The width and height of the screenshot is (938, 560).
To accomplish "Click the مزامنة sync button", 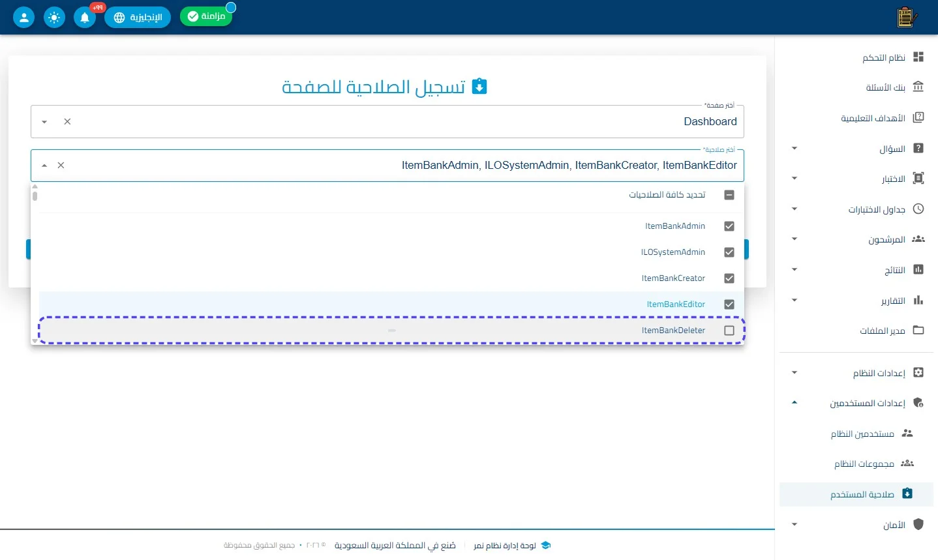I will [206, 16].
